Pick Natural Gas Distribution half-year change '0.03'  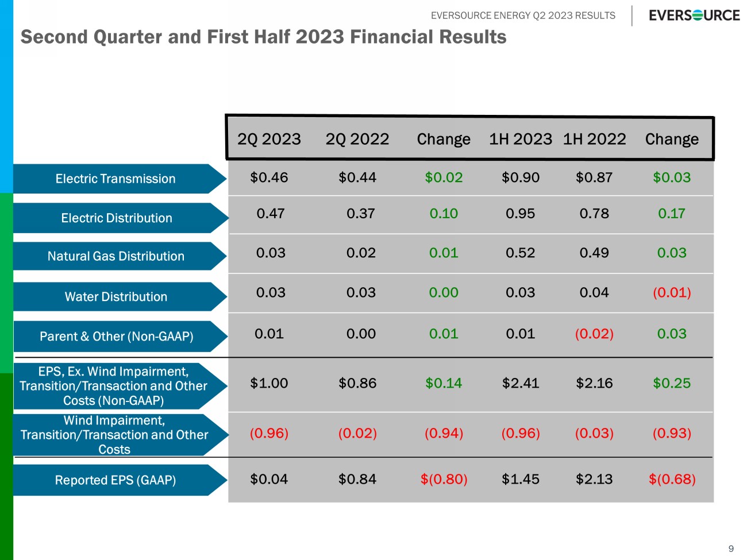[x=672, y=253]
